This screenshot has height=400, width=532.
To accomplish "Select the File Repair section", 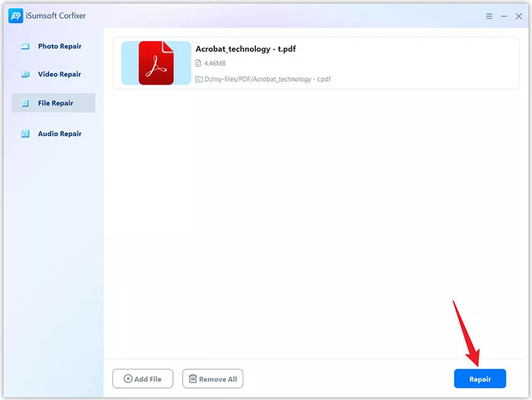I will [53, 103].
